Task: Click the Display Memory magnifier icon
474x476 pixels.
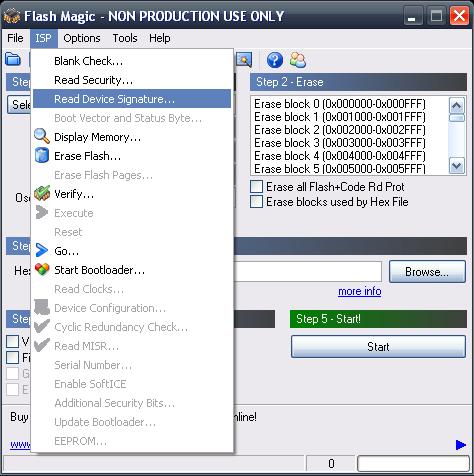Action: click(x=42, y=136)
